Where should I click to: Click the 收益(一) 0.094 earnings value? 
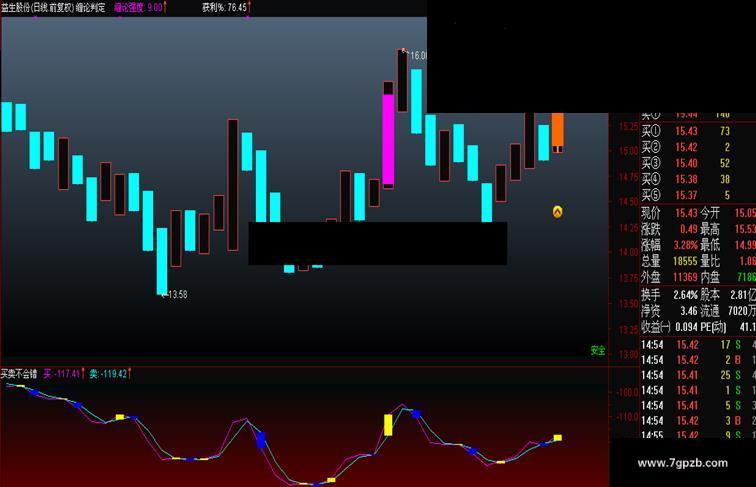click(669, 327)
